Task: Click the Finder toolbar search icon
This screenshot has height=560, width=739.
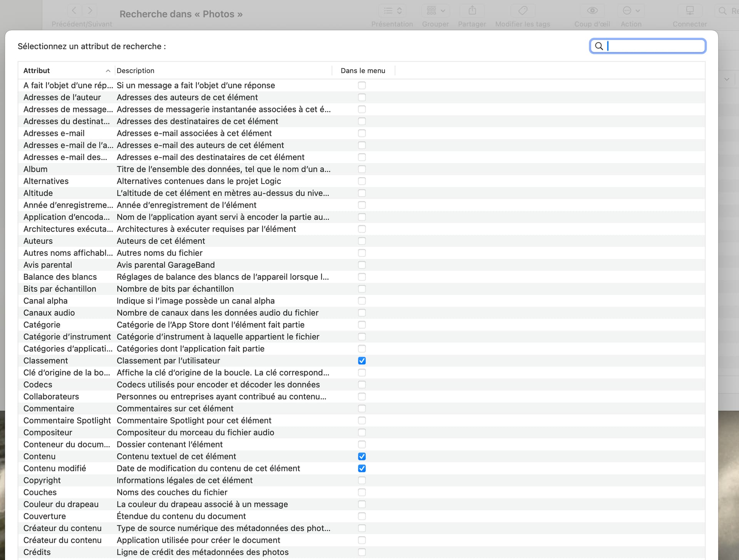Action: 722,11
